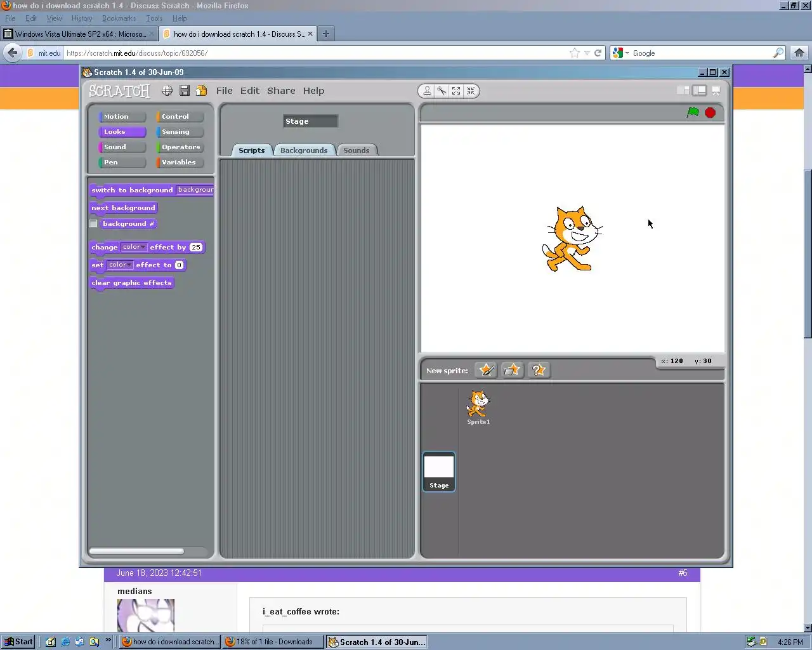Select the Sprite1 thumbnail in sprite list
The width and height of the screenshot is (812, 650).
(x=478, y=407)
